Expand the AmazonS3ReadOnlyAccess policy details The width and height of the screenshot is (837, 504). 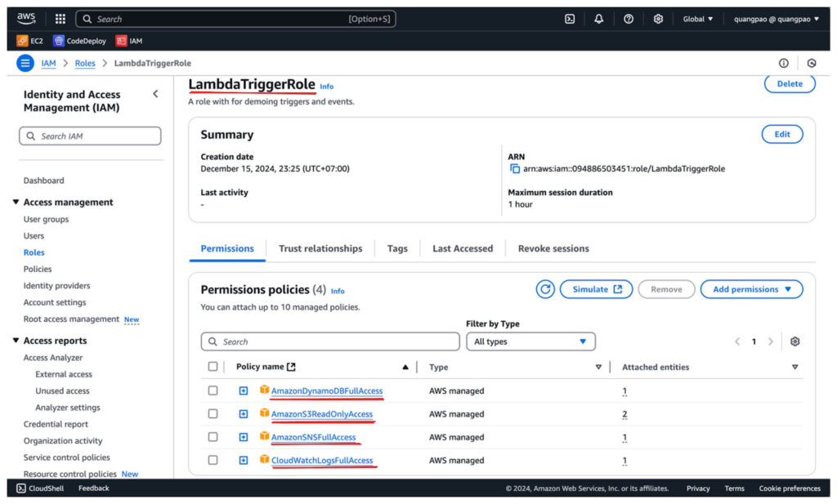click(243, 414)
